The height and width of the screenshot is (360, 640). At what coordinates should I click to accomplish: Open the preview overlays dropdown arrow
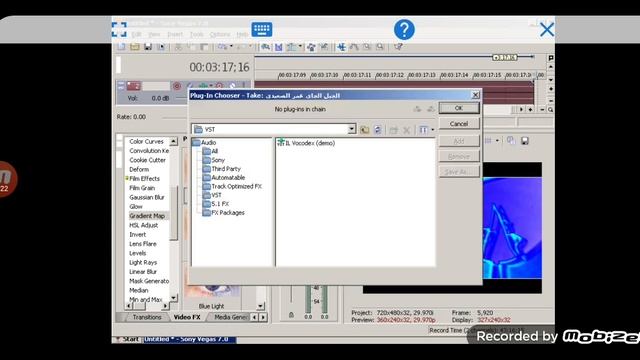[x=497, y=141]
